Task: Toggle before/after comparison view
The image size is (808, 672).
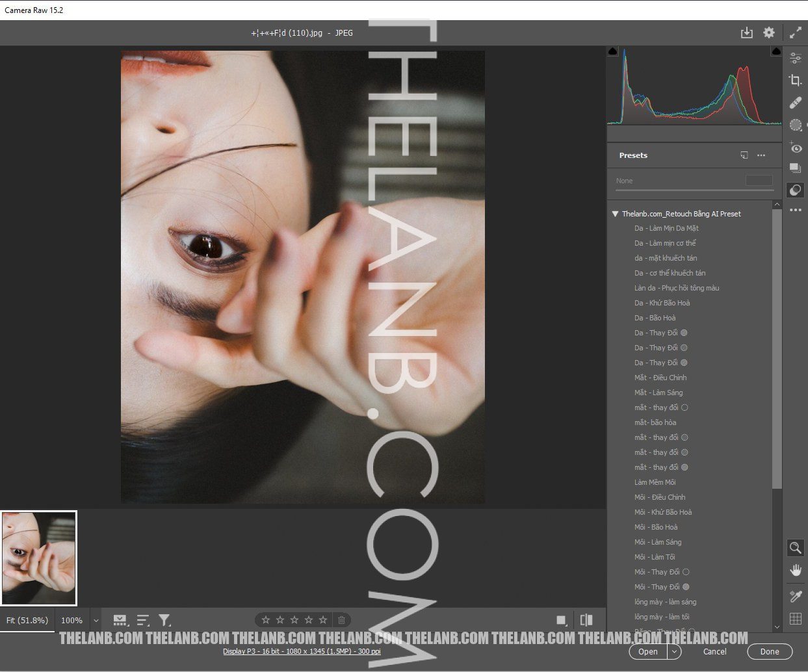Action: [586, 620]
